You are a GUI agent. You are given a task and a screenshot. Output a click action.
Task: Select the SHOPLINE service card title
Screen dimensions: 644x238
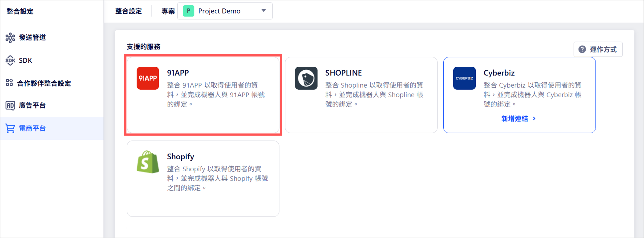pos(343,73)
